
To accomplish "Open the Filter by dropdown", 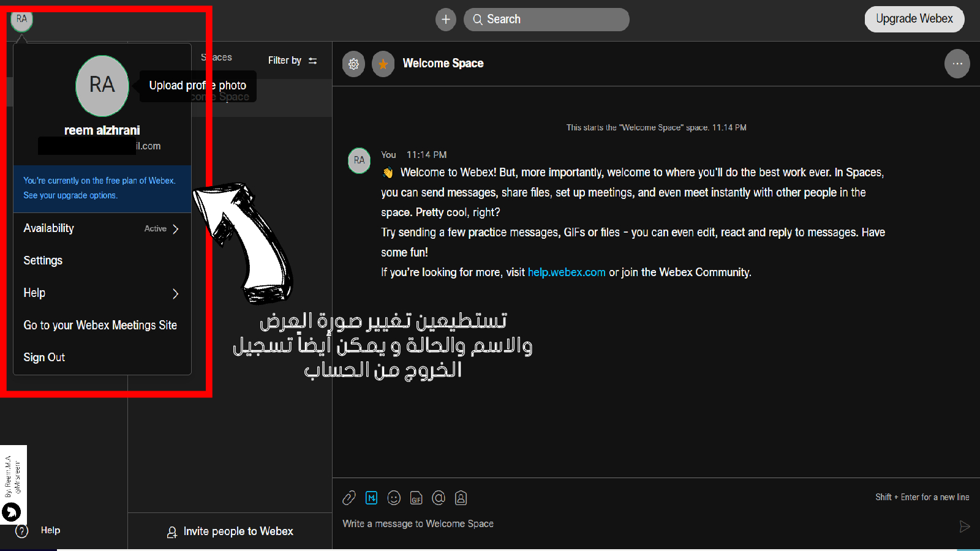I will click(x=292, y=60).
